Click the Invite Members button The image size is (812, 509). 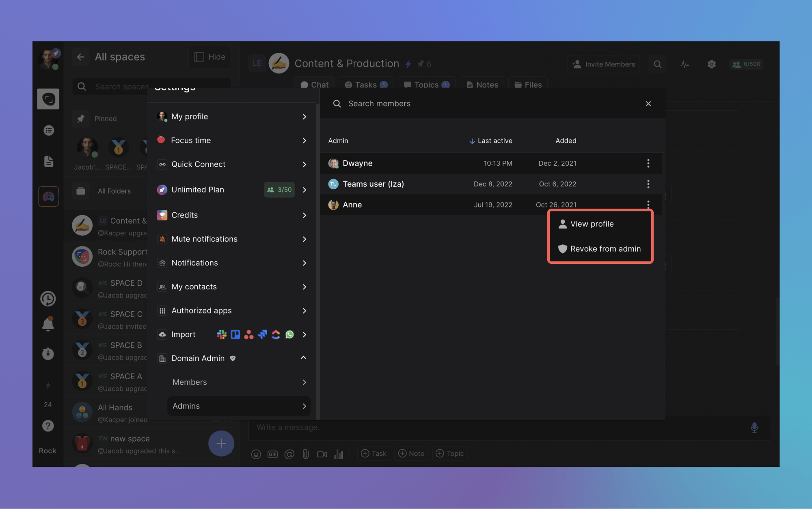pos(603,64)
